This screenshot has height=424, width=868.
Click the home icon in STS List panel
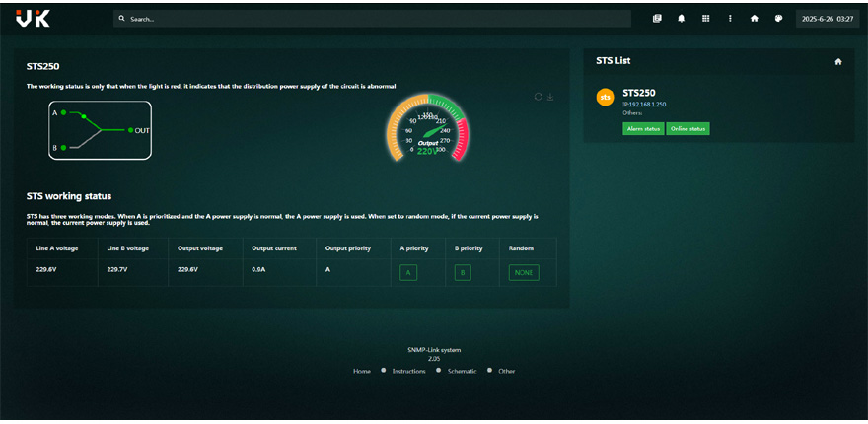click(838, 61)
